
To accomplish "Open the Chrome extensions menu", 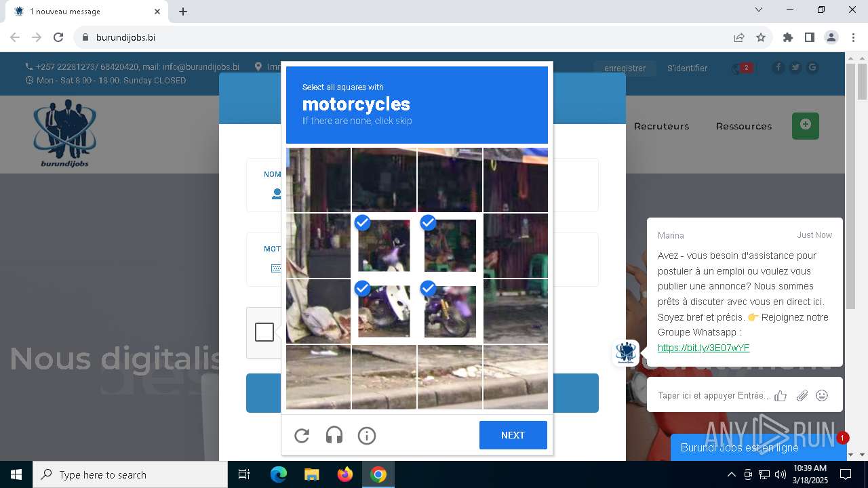I will click(788, 37).
